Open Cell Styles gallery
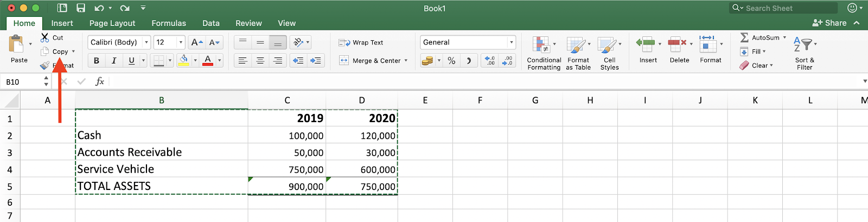Viewport: 868px width, 222px height. 609,53
